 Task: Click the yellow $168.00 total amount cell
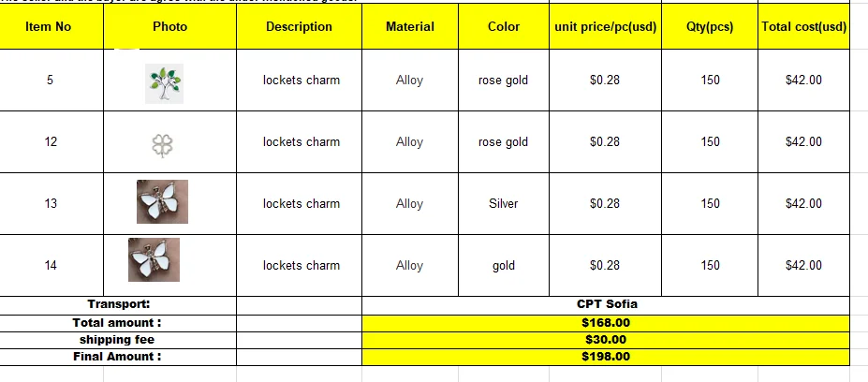point(606,323)
